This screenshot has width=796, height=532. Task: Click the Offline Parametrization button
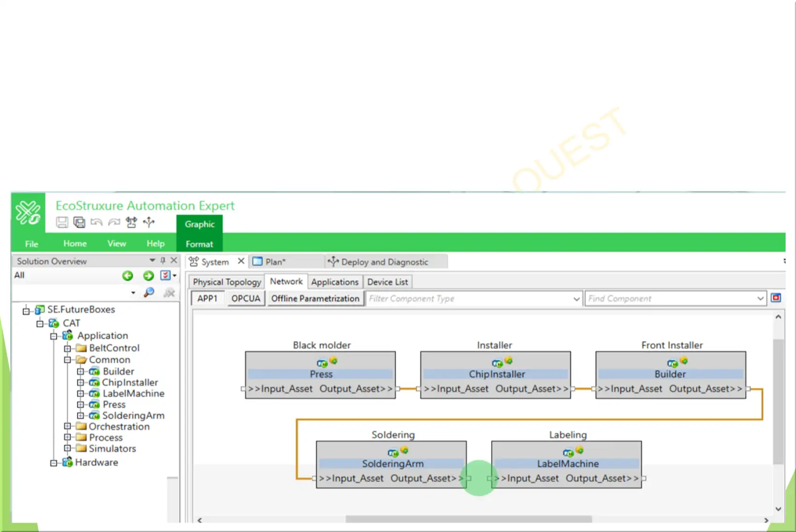pos(315,298)
